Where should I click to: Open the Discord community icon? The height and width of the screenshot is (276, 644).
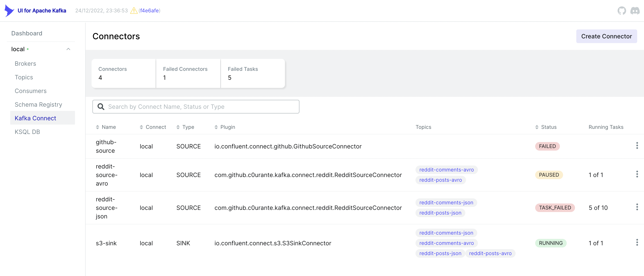pos(635,10)
